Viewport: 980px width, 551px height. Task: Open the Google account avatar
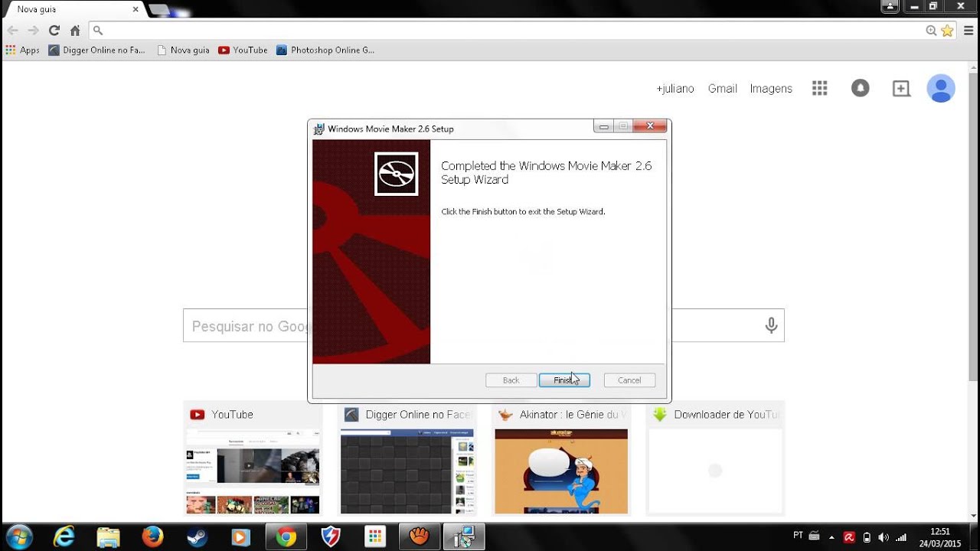(941, 88)
